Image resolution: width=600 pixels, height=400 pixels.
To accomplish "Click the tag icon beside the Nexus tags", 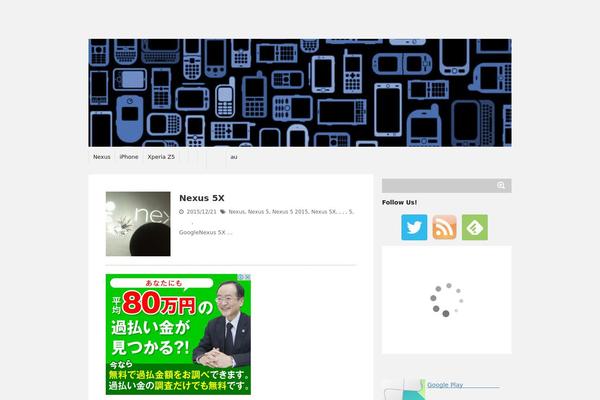I will (x=223, y=212).
